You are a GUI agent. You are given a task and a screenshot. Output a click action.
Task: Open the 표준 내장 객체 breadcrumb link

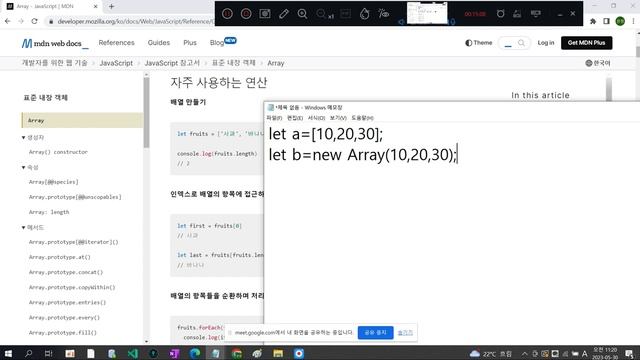233,63
